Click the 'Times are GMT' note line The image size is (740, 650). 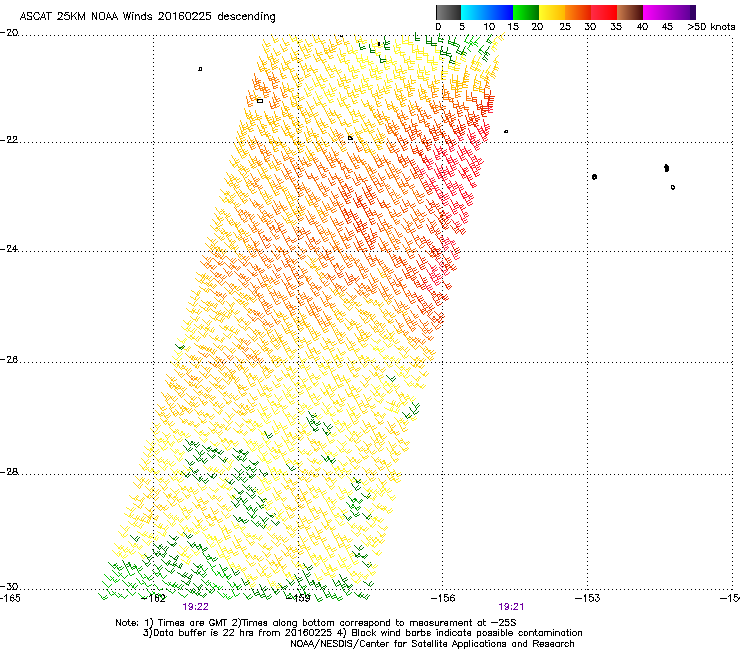click(x=316, y=623)
